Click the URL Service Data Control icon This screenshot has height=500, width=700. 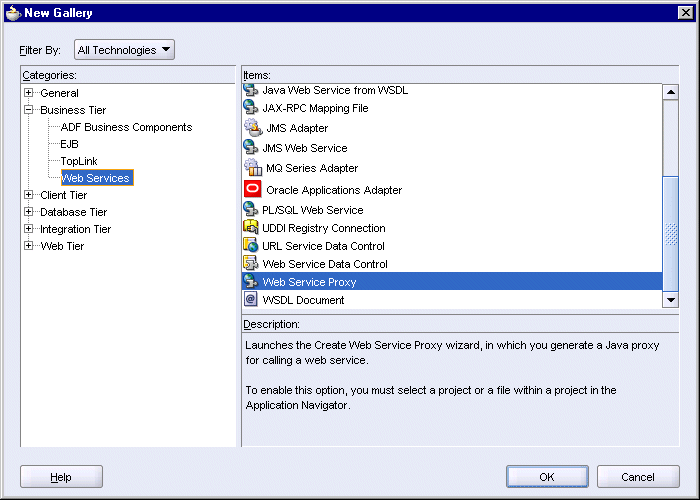250,245
